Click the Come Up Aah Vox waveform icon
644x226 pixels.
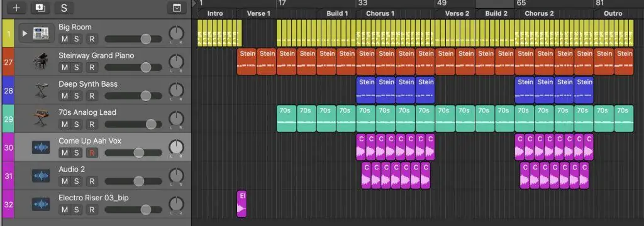[41, 148]
